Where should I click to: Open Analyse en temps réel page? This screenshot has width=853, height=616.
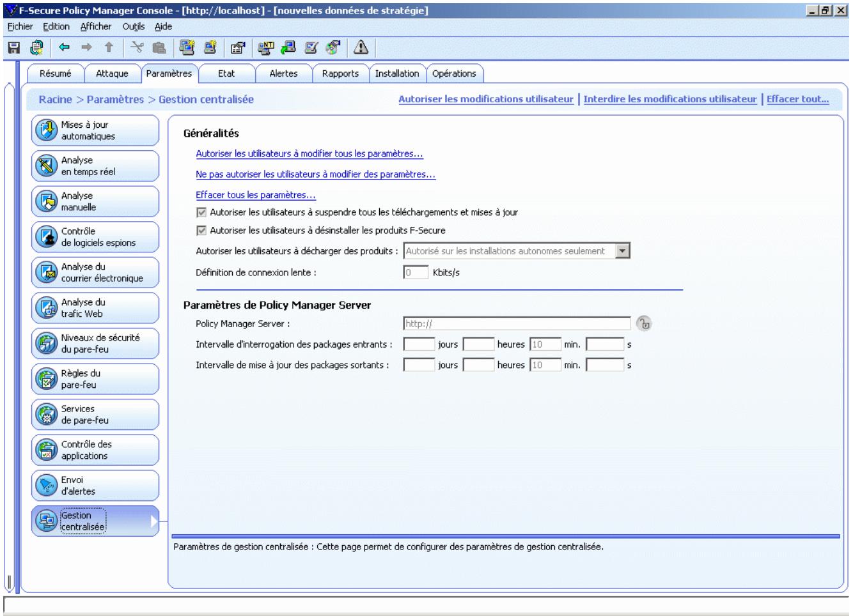click(x=95, y=166)
